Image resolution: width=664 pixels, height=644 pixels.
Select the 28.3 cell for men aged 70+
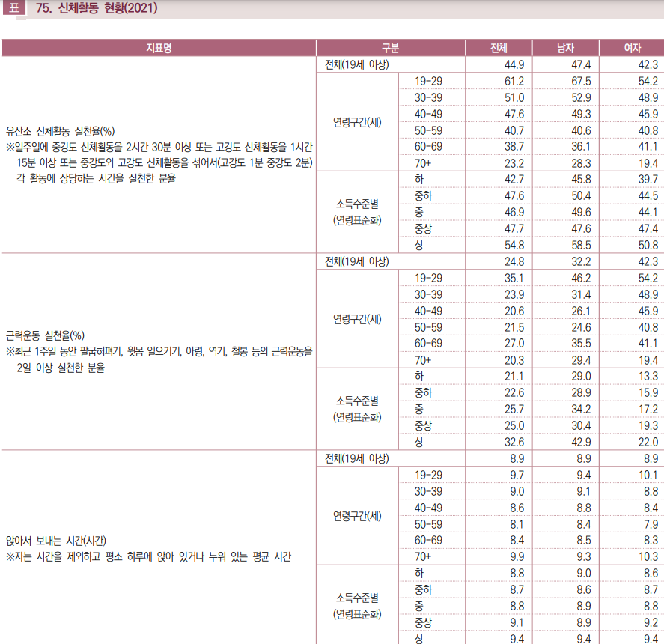coord(581,163)
